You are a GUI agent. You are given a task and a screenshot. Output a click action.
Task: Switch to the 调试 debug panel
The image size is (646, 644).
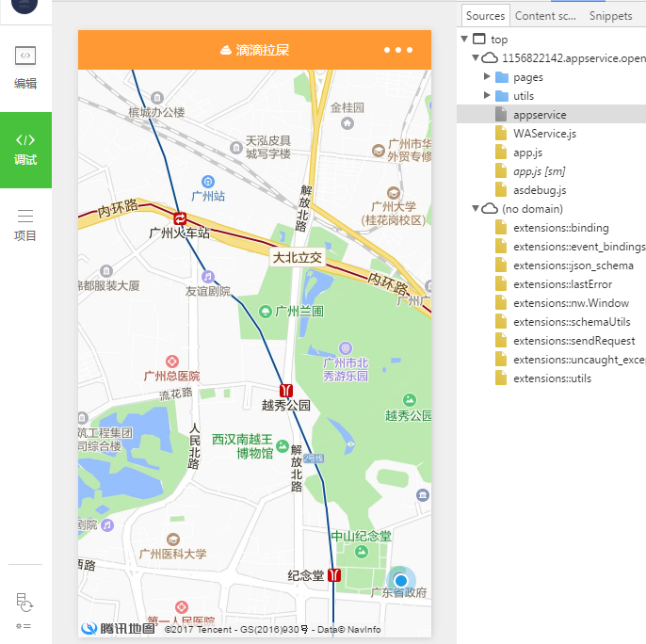point(25,150)
